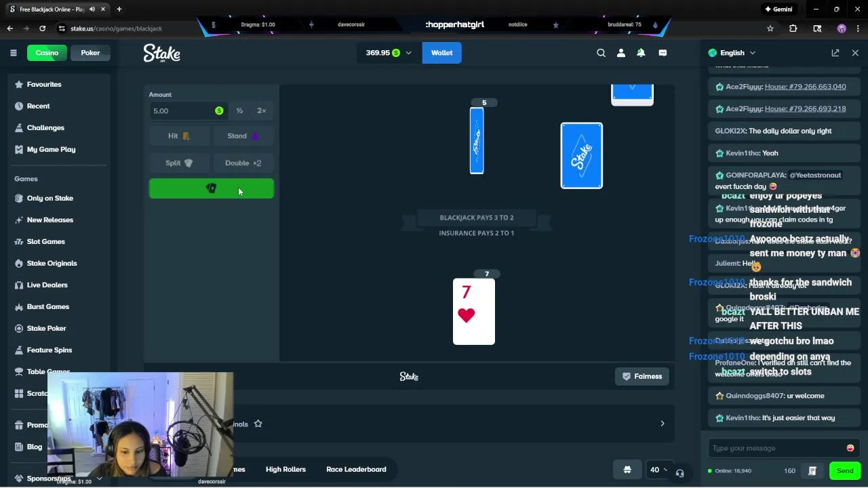The height and width of the screenshot is (488, 868).
Task: Open the user profile icon
Action: 621,53
